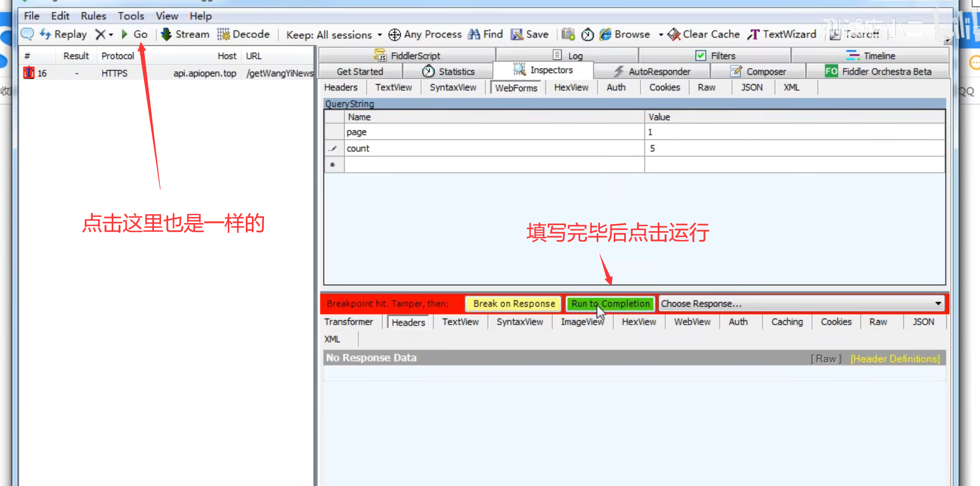980x486 pixels.
Task: Click the Break on Response button
Action: 514,304
